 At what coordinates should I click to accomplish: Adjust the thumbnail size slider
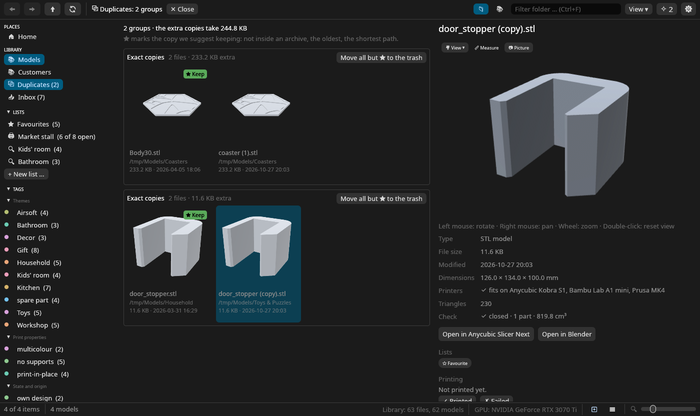tap(668, 409)
